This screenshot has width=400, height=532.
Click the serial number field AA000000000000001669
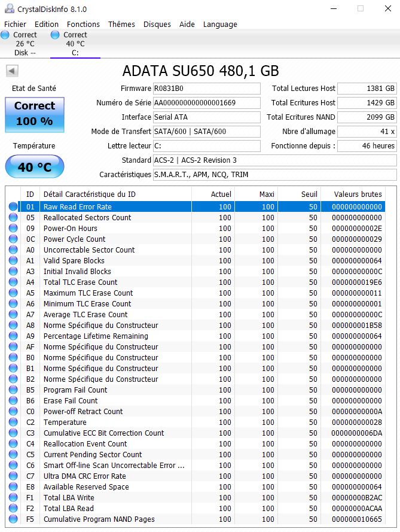pyautogui.click(x=207, y=103)
